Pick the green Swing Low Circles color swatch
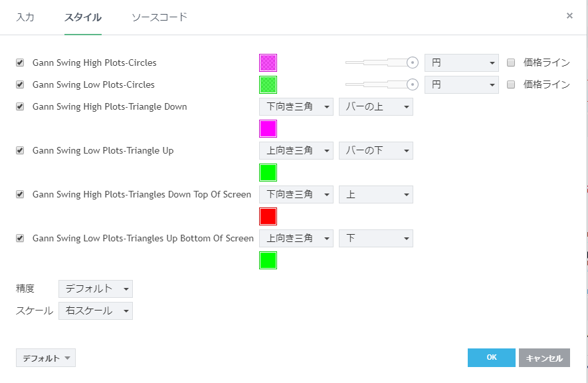 268,85
